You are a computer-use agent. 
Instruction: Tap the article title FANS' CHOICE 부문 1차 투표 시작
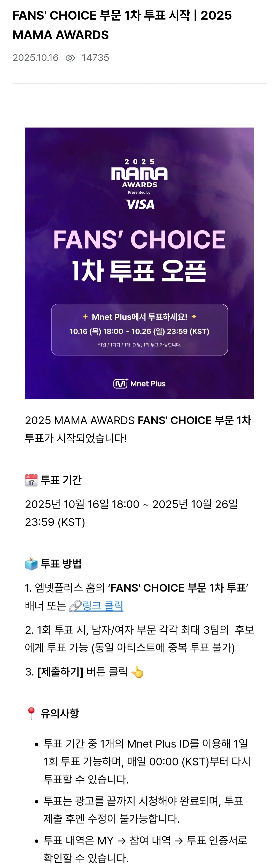(x=122, y=25)
